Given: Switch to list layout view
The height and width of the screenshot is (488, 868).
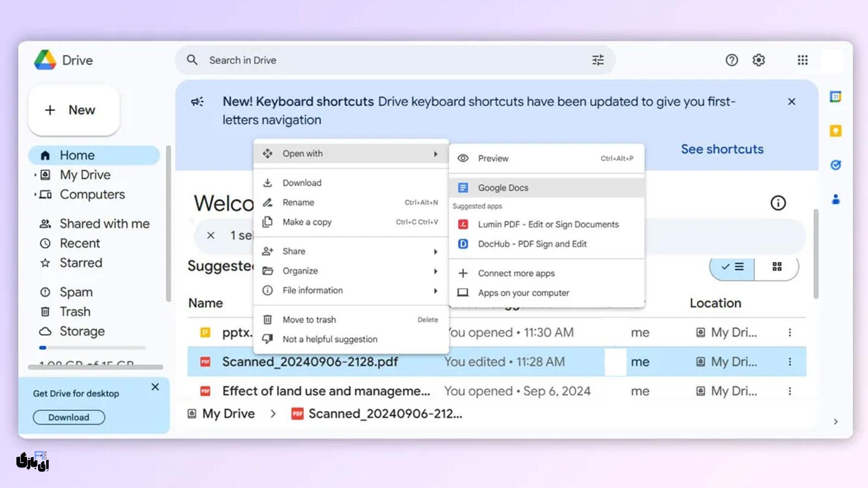Looking at the screenshot, I should click(732, 267).
